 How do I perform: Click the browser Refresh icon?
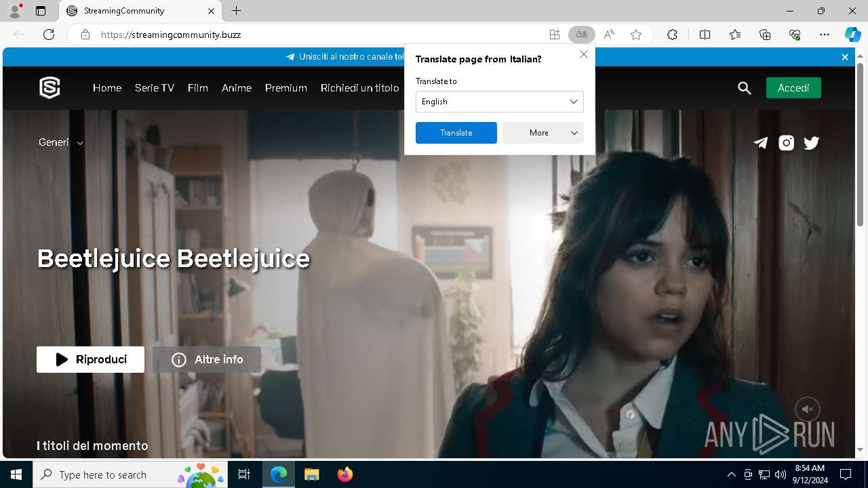click(x=49, y=35)
